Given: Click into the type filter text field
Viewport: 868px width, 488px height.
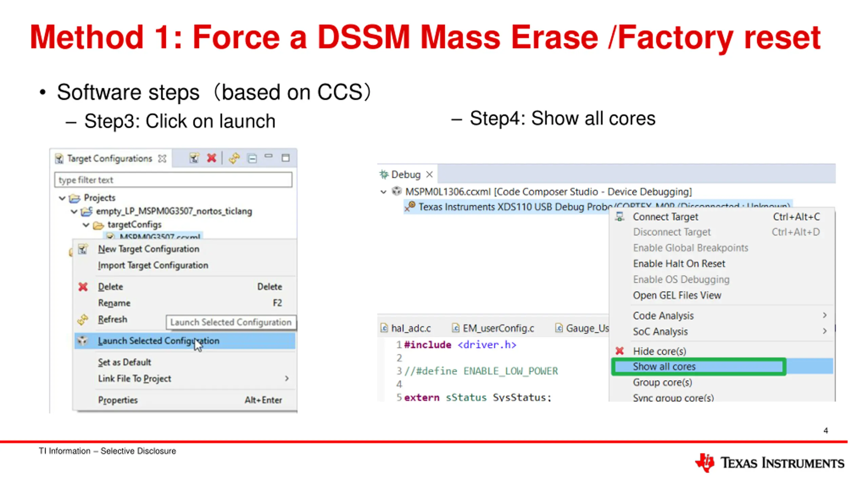Looking at the screenshot, I should 173,180.
